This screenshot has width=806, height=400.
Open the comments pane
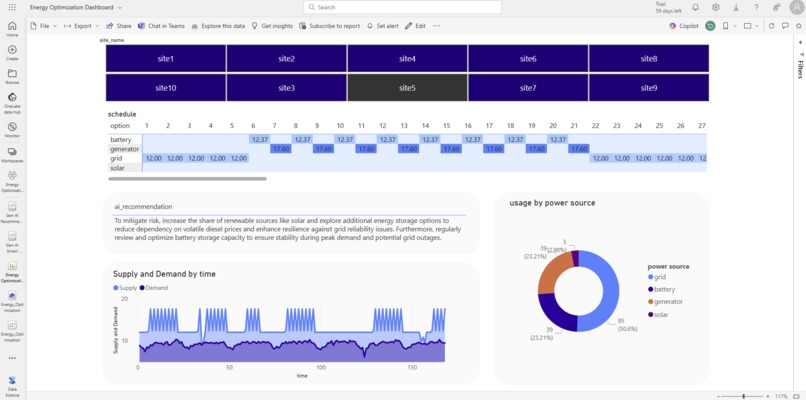[x=785, y=26]
